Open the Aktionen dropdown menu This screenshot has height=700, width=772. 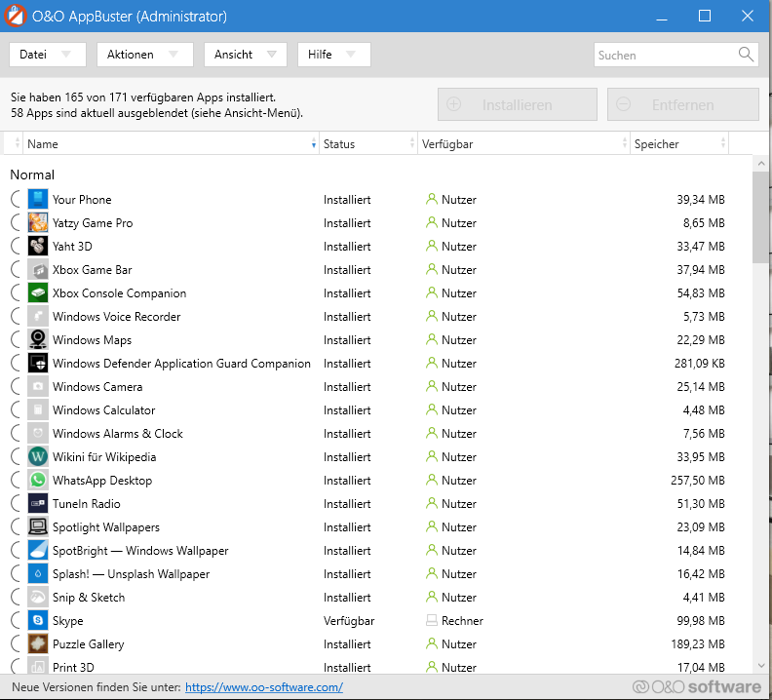point(144,55)
